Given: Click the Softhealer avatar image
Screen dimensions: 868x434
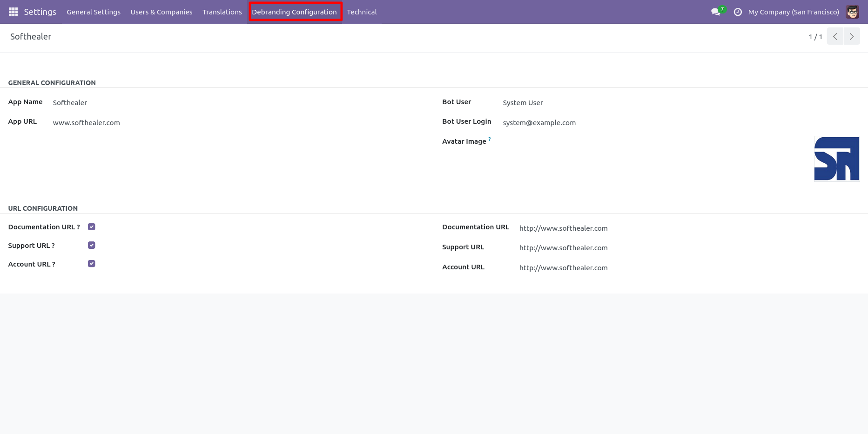Looking at the screenshot, I should pyautogui.click(x=836, y=159).
